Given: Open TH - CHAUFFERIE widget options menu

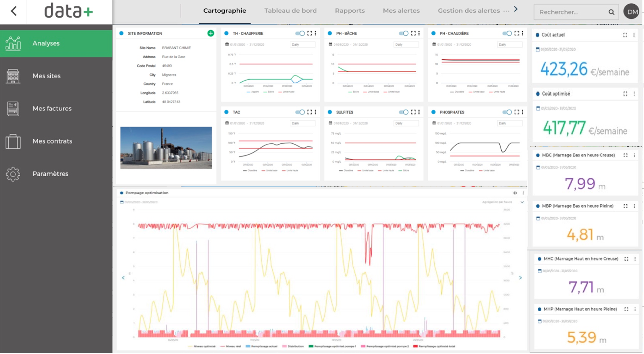Looking at the screenshot, I should point(315,33).
